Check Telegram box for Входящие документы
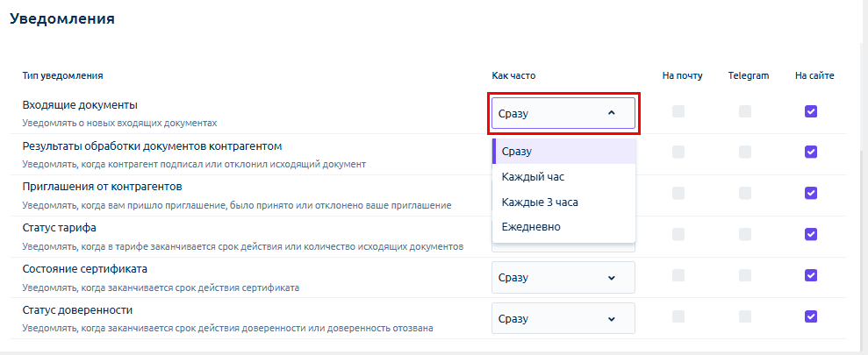Image resolution: width=868 pixels, height=355 pixels. pos(745,111)
